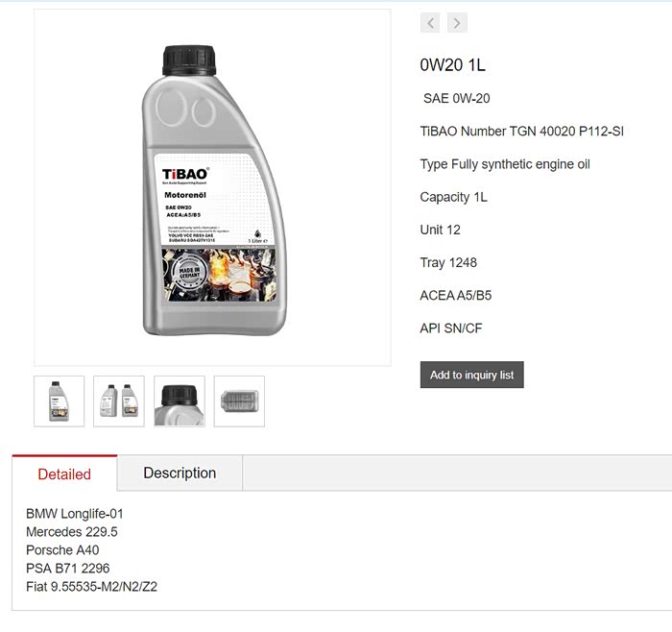Go to next product with right arrow

pos(457,23)
